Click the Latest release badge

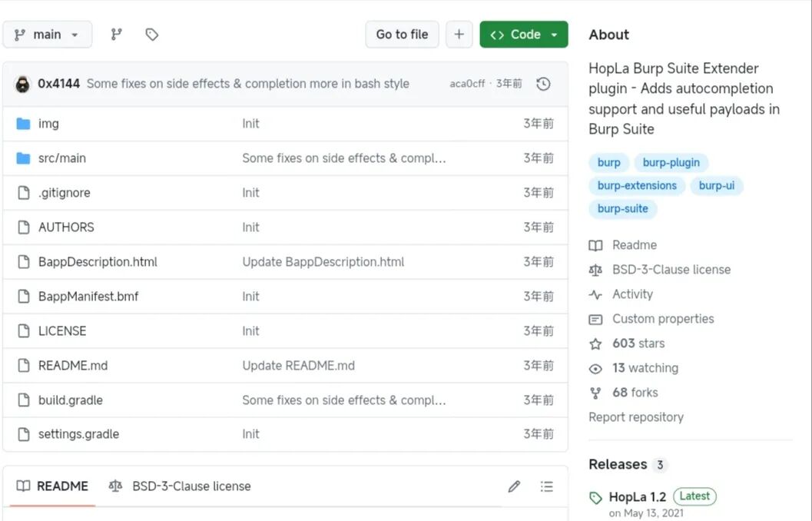tap(694, 496)
